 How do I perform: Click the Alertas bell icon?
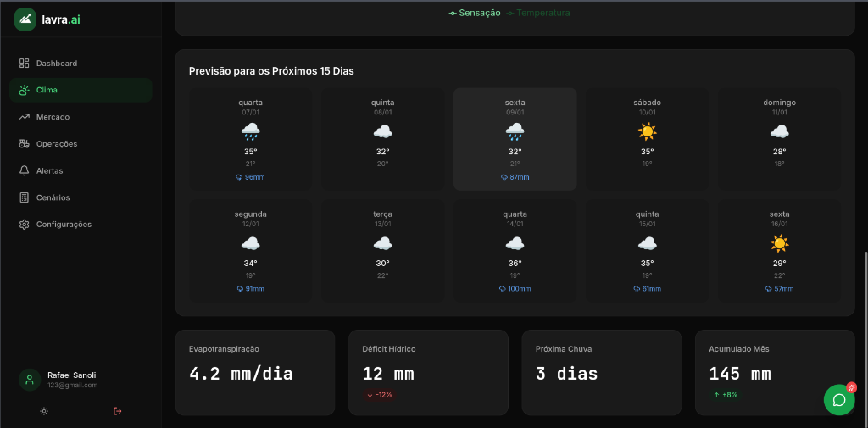[x=25, y=170]
